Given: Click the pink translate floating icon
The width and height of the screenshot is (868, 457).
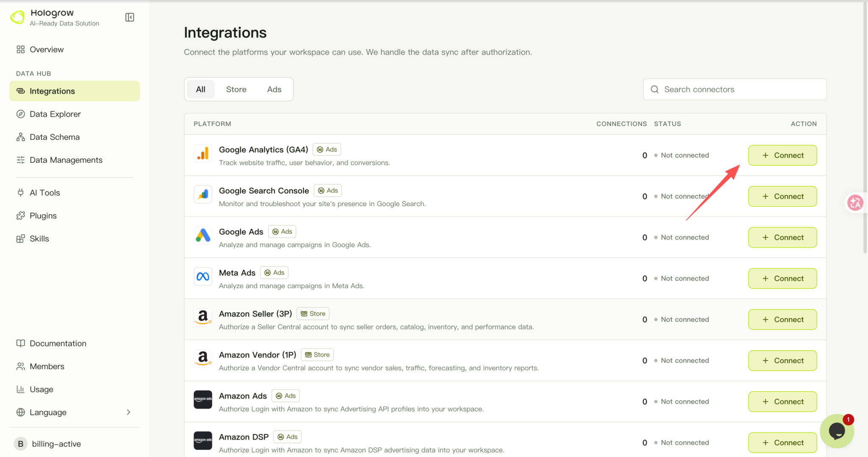Looking at the screenshot, I should pos(855,203).
